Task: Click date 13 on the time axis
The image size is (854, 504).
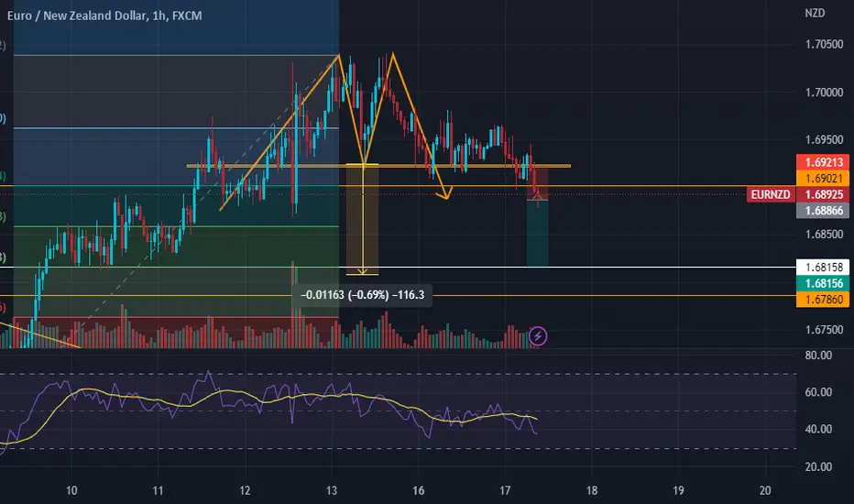Action: tap(332, 490)
